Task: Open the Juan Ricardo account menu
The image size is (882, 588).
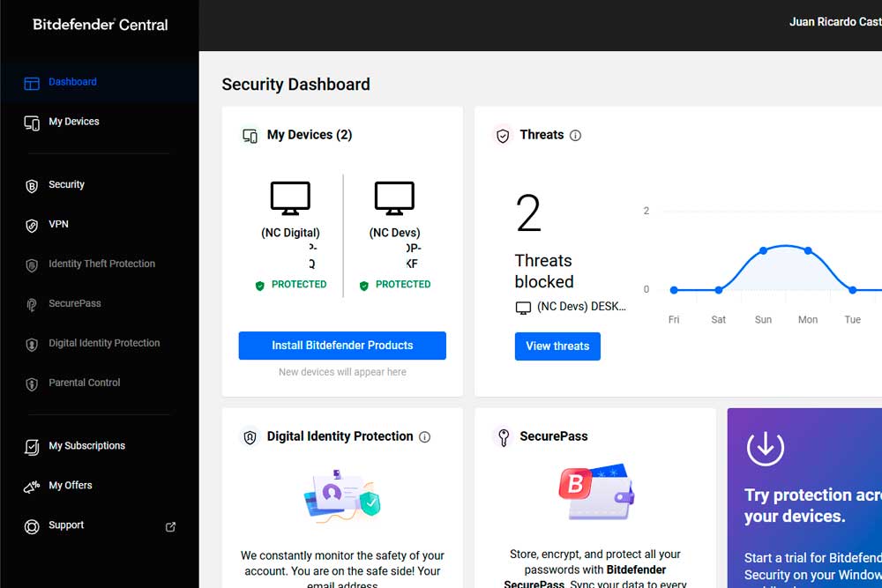Action: pyautogui.click(x=835, y=22)
